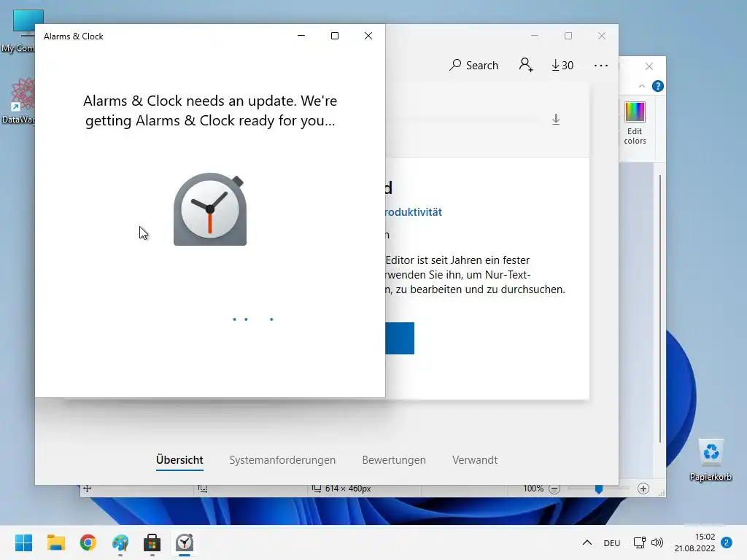Click the Alarms & Clock taskbar icon
This screenshot has width=747, height=560.
click(185, 542)
